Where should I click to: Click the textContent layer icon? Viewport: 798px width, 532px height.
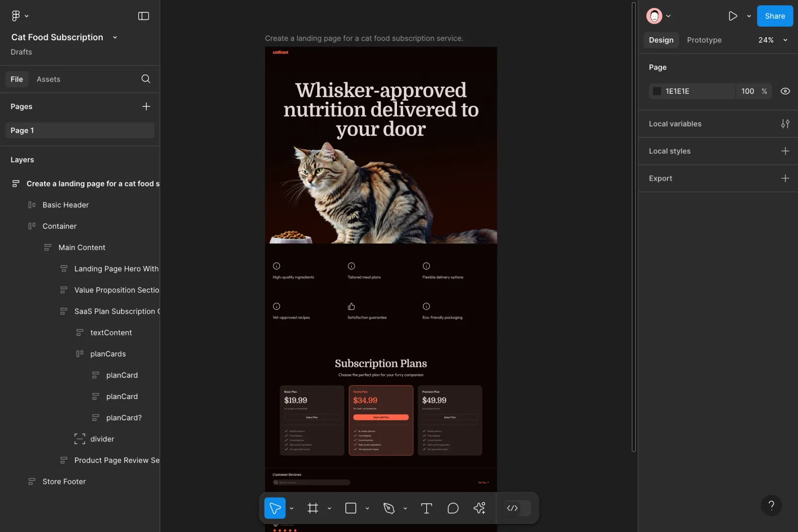(x=79, y=332)
